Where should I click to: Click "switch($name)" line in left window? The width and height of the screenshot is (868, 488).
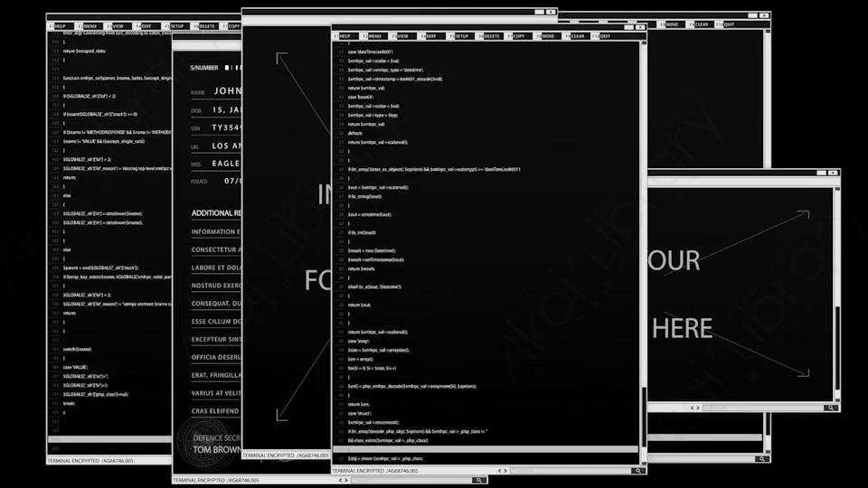78,349
